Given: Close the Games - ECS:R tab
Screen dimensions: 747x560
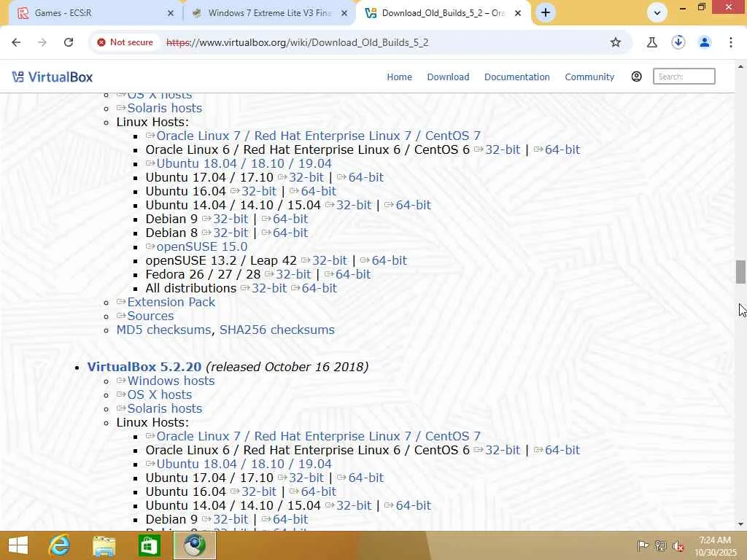Looking at the screenshot, I should coord(171,13).
